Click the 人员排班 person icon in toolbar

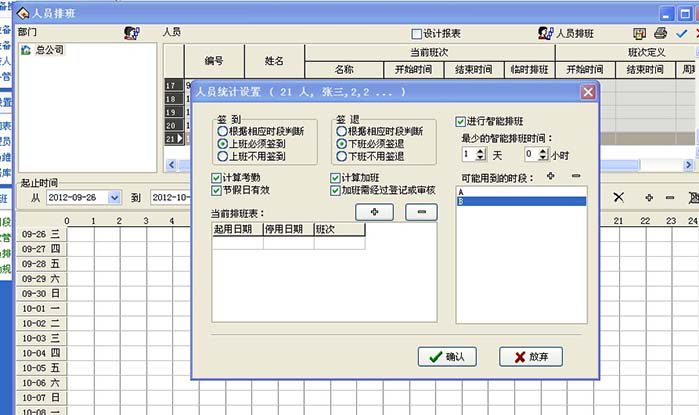point(546,33)
